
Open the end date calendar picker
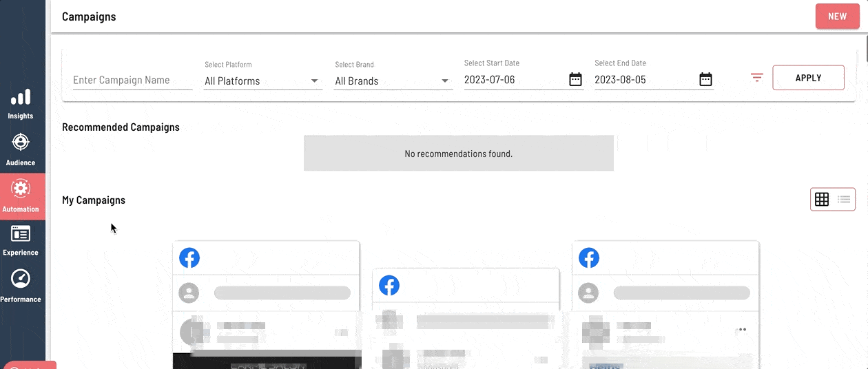point(705,79)
